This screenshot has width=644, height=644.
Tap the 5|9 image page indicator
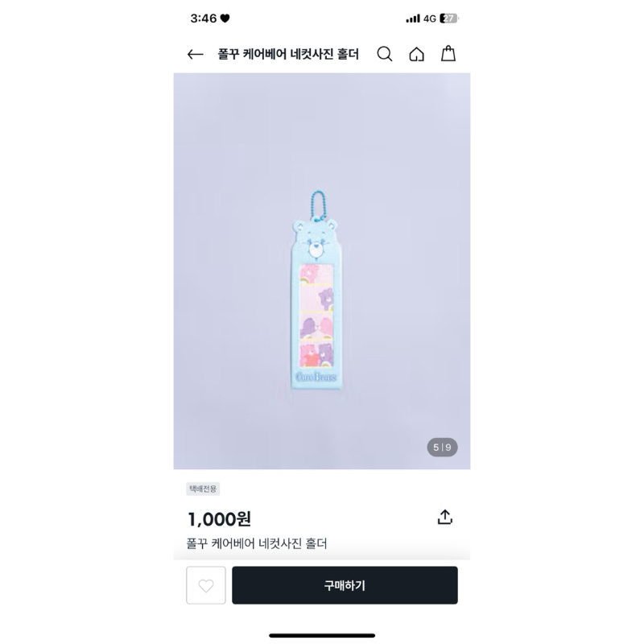tap(442, 448)
